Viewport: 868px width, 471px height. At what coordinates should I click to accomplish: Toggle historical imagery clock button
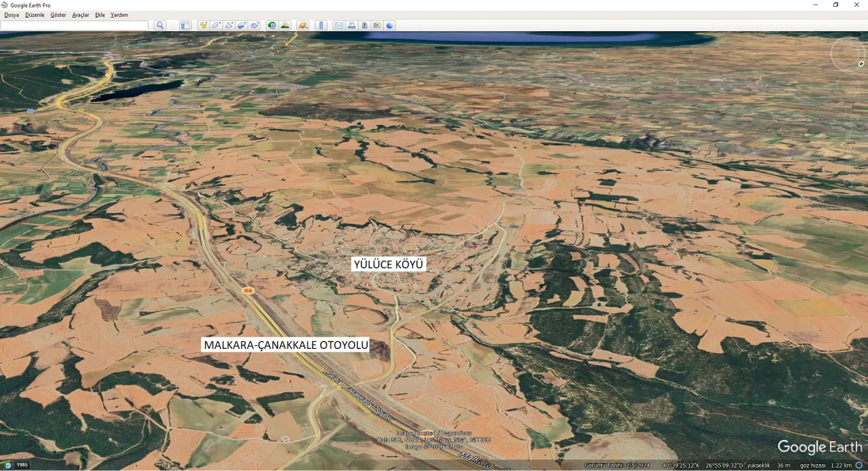(272, 26)
